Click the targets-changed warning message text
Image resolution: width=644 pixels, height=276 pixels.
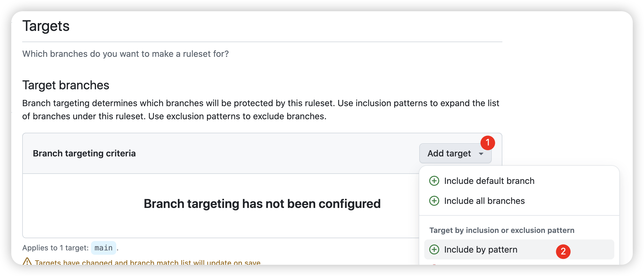148,262
